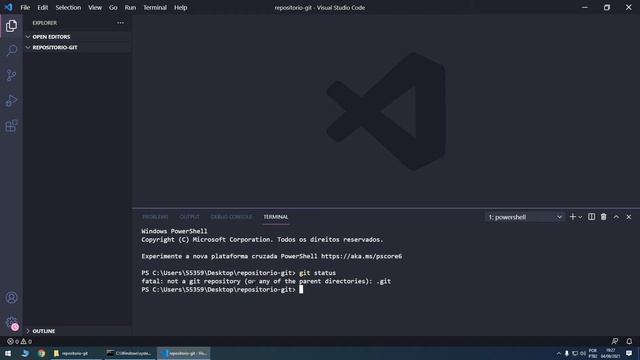Image resolution: width=640 pixels, height=360 pixels.
Task: Open the volume tray icon
Action: [x=583, y=353]
